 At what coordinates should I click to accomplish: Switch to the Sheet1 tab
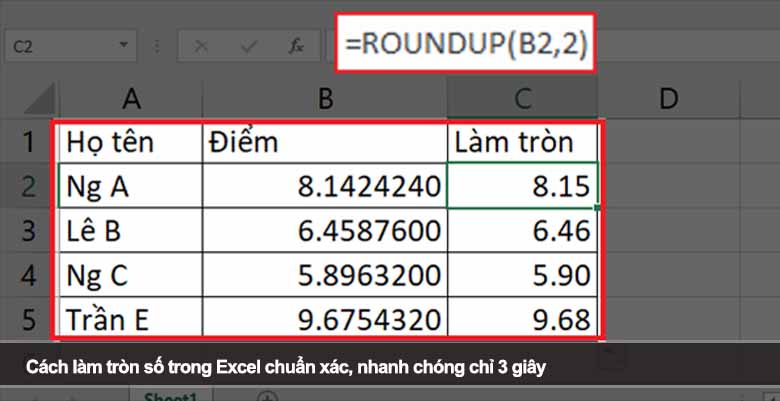click(x=167, y=396)
